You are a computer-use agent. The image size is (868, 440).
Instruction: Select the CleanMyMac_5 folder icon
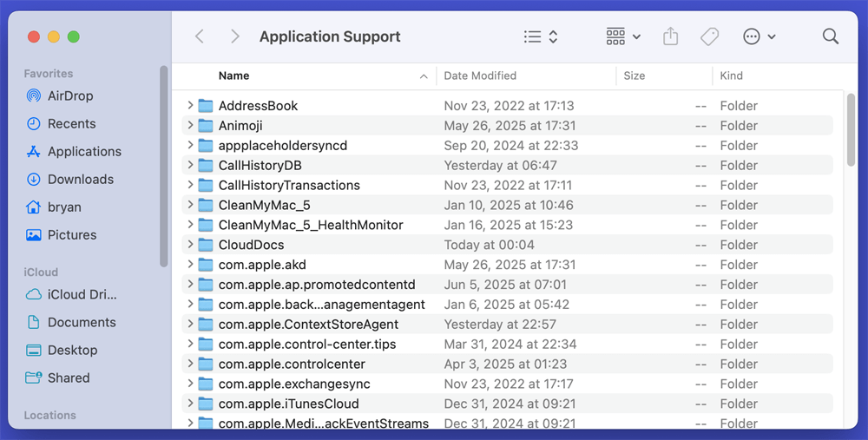(x=206, y=206)
